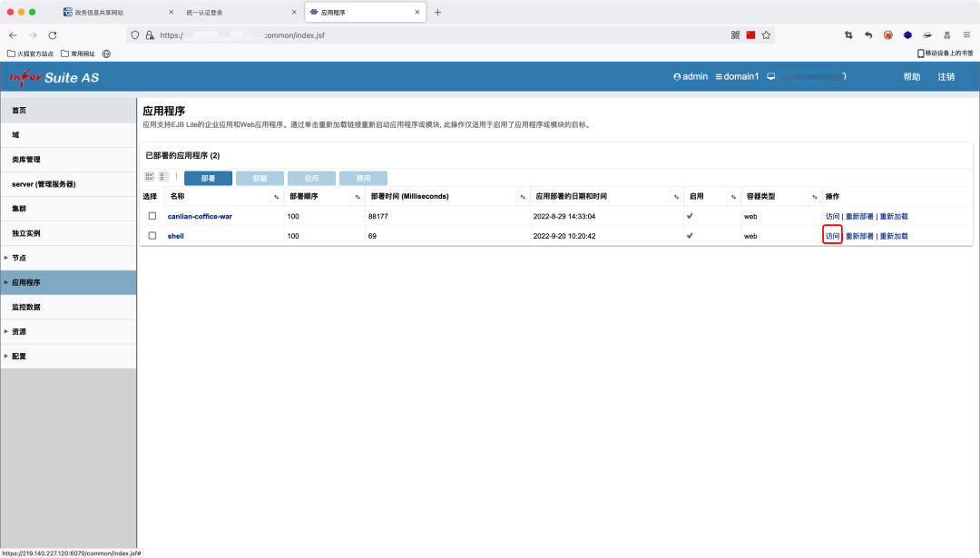This screenshot has width=980, height=558.
Task: Open the domain1 menu in the header
Action: 737,77
